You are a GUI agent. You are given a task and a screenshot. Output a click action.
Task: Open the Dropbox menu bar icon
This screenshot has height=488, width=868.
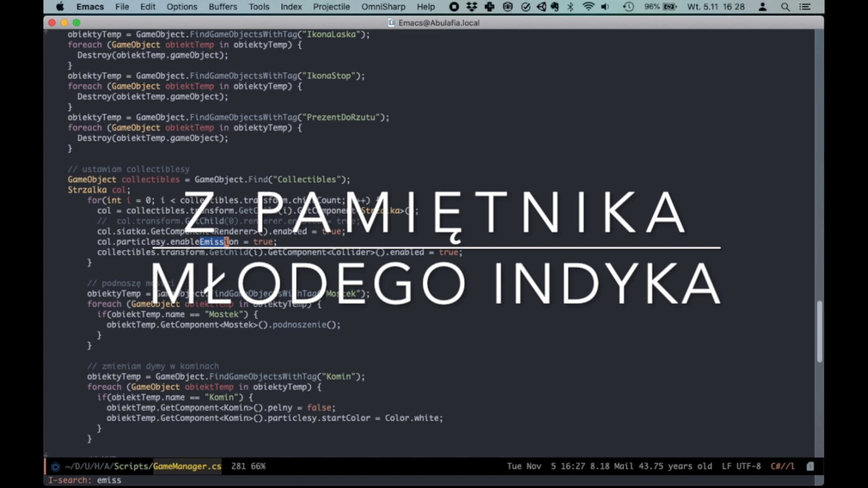pyautogui.click(x=472, y=7)
